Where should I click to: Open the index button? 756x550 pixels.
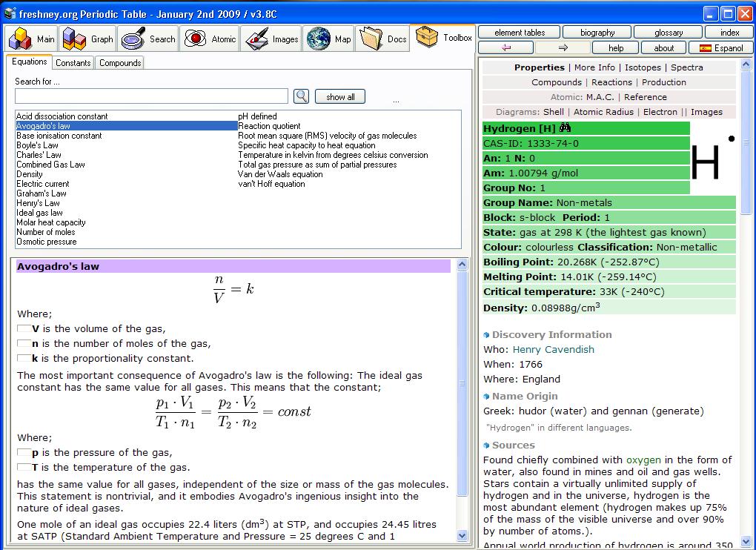(729, 33)
